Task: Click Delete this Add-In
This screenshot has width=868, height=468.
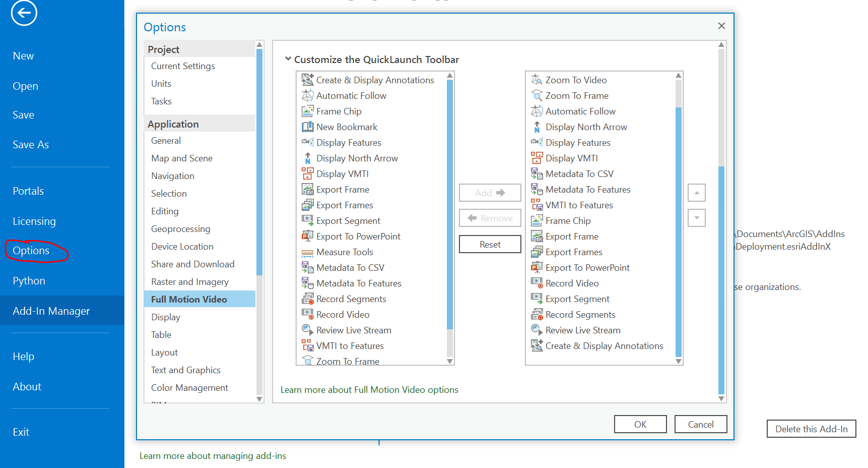Action: pos(811,429)
